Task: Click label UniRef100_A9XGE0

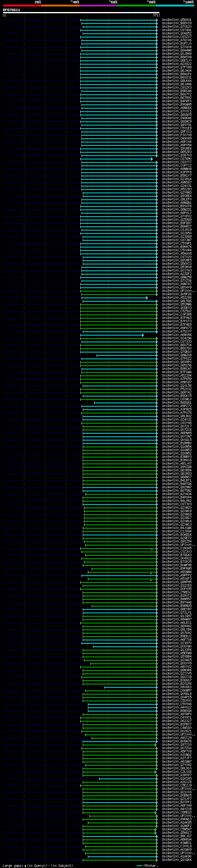Action: (177, 687)
